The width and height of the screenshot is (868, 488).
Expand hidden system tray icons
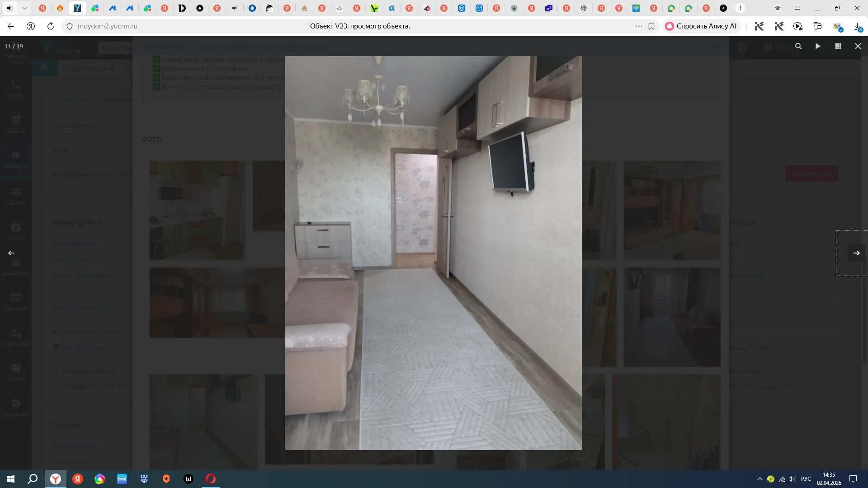click(759, 479)
